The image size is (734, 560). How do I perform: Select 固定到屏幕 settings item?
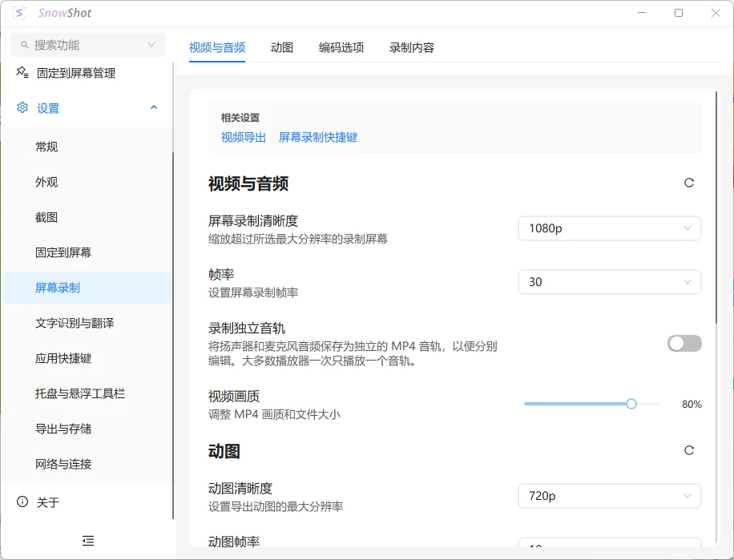(x=87, y=252)
